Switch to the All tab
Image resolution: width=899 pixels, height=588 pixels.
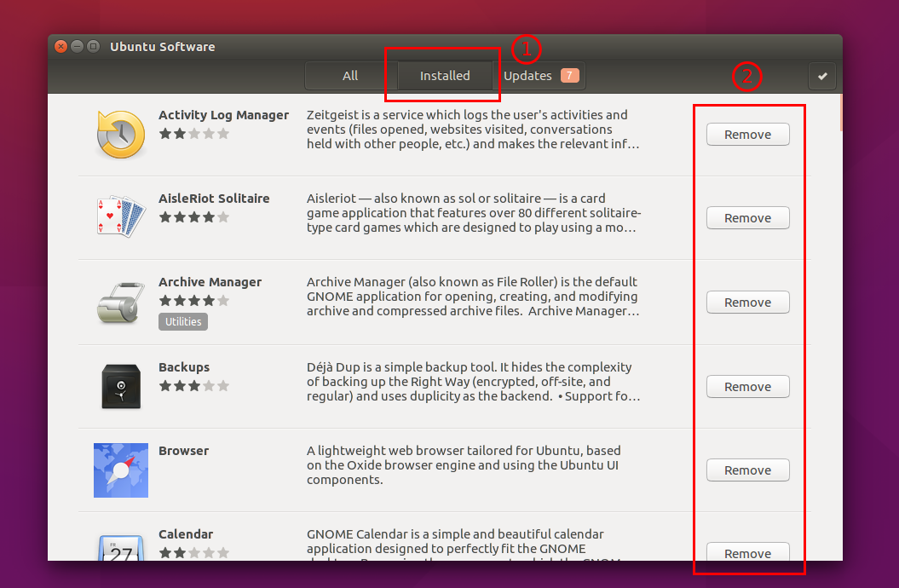(350, 76)
